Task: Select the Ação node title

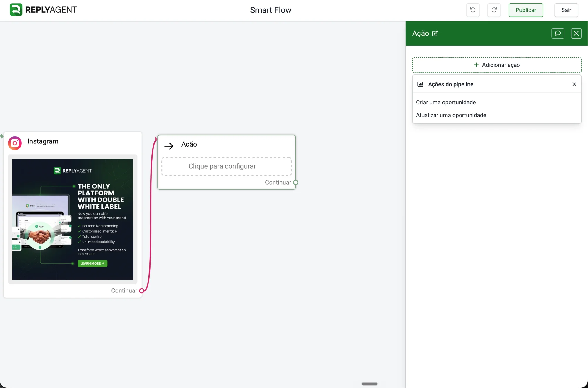Action: 189,144
